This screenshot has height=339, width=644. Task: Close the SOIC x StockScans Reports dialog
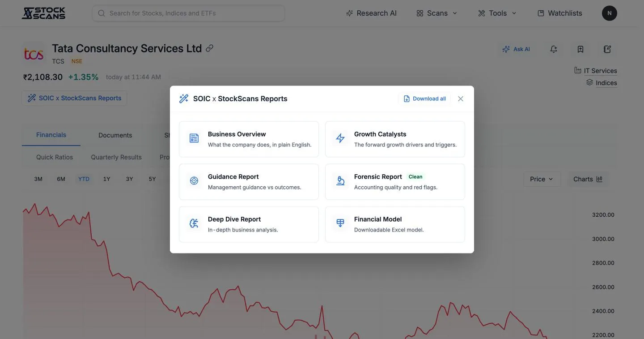pos(461,99)
